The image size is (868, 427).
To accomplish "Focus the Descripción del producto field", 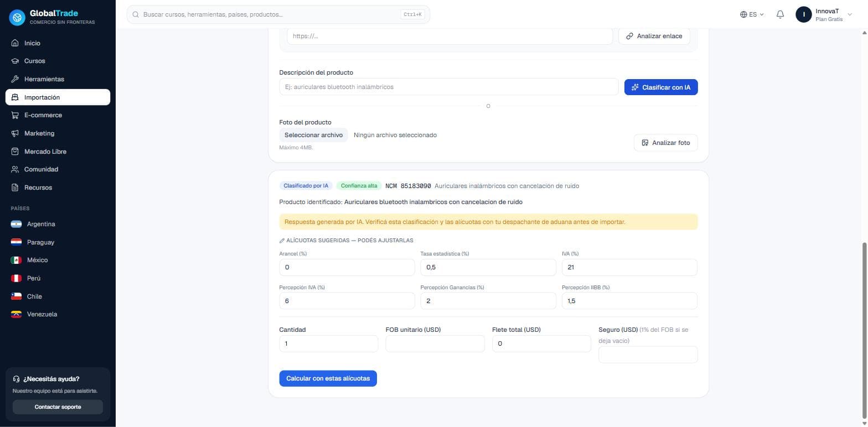I will click(x=449, y=87).
